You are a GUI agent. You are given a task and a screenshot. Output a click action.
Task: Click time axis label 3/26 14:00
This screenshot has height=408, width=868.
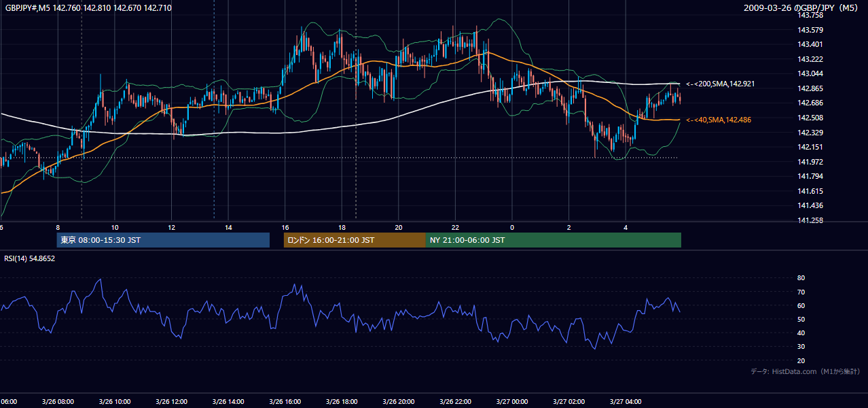[x=228, y=402]
